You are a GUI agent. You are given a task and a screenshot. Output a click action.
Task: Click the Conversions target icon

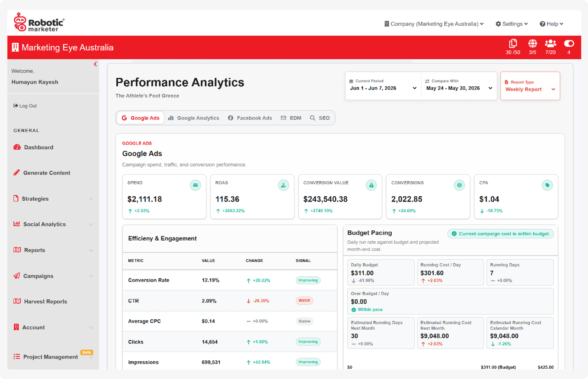(x=459, y=185)
